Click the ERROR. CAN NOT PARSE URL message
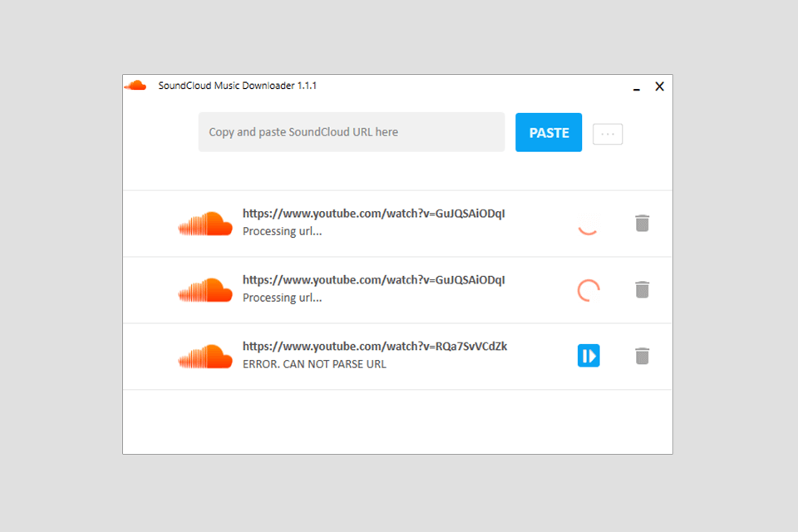Image resolution: width=798 pixels, height=532 pixels. [x=313, y=364]
